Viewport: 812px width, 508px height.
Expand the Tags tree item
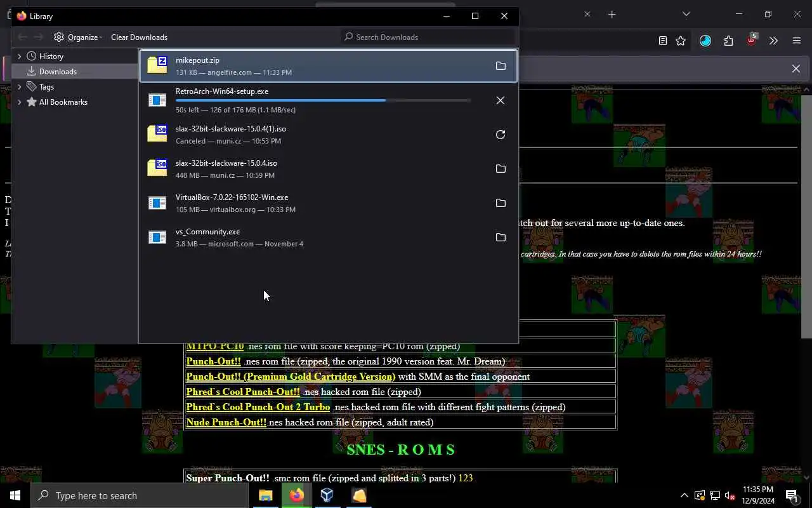20,87
